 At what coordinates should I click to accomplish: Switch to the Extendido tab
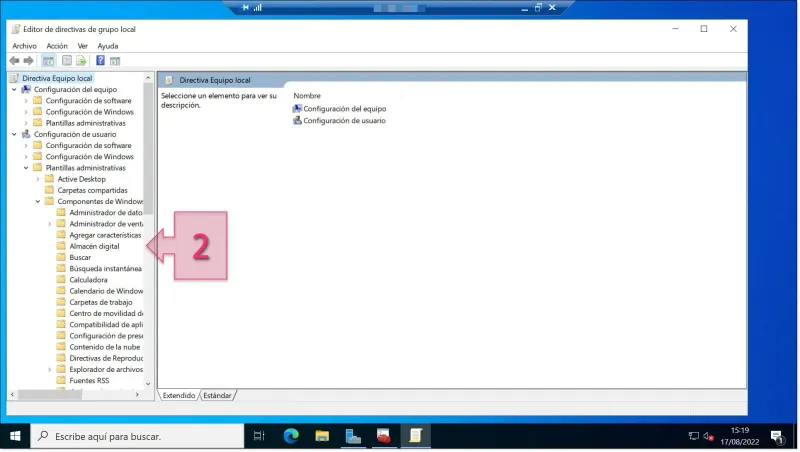tap(179, 395)
